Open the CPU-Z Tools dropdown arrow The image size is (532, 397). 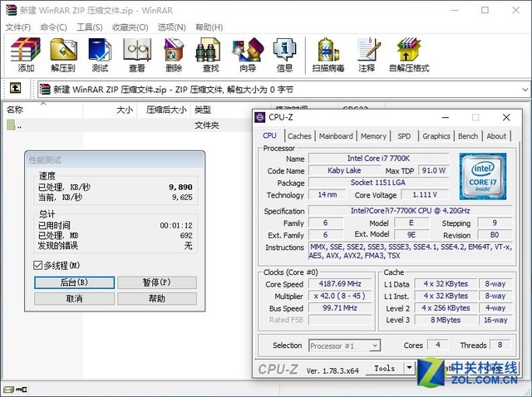tap(410, 368)
